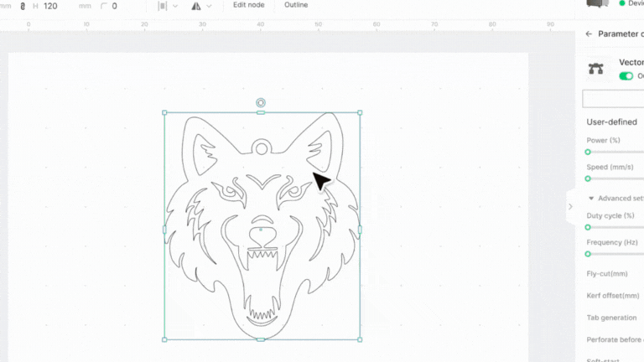Click the lock aspect ratio icon
The width and height of the screenshot is (644, 362).
(23, 6)
